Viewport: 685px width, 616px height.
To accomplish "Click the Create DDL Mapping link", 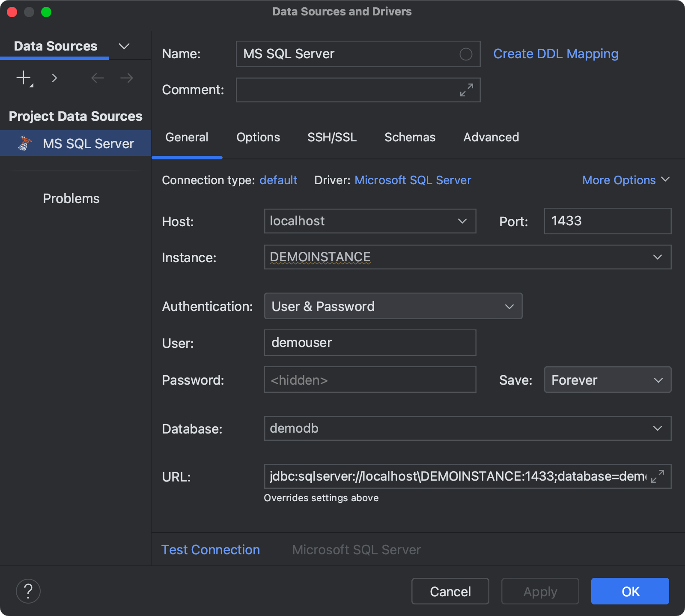I will coord(555,54).
